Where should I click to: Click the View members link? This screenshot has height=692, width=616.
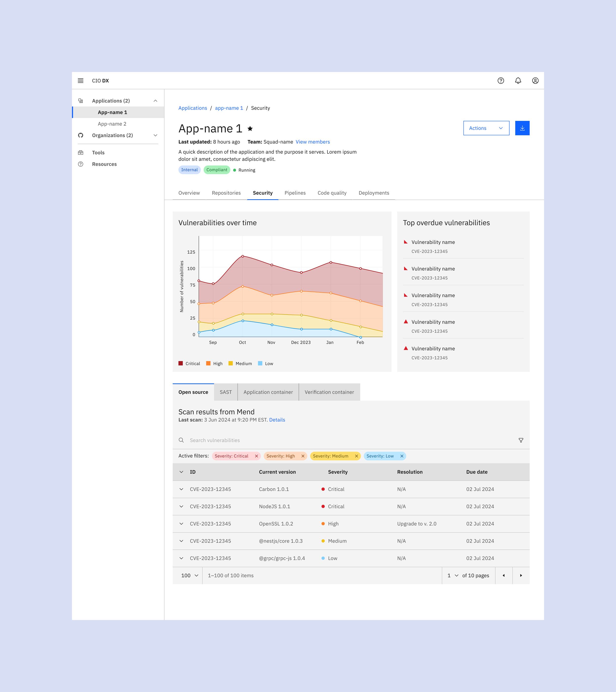tap(313, 142)
